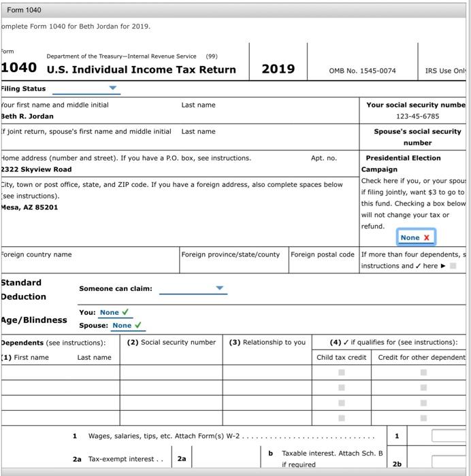Check Child tax credit for third dependent row
Screen dimensions: 471x476
(342, 403)
